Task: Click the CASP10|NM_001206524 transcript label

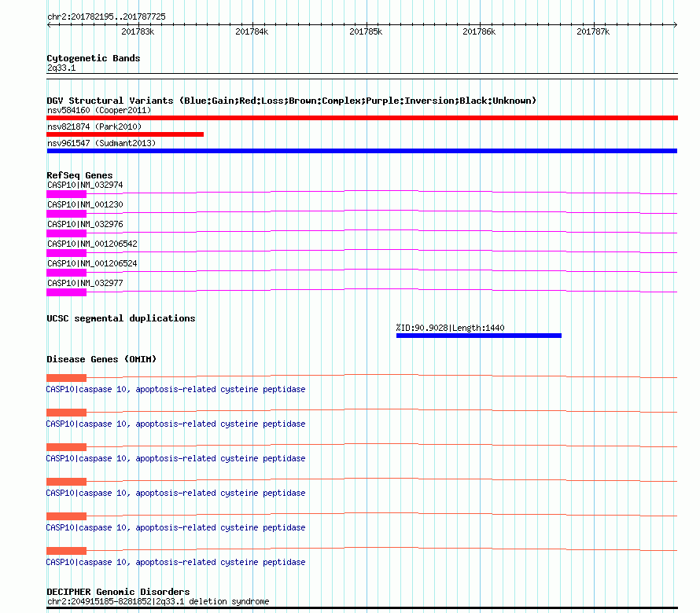Action: (x=92, y=263)
